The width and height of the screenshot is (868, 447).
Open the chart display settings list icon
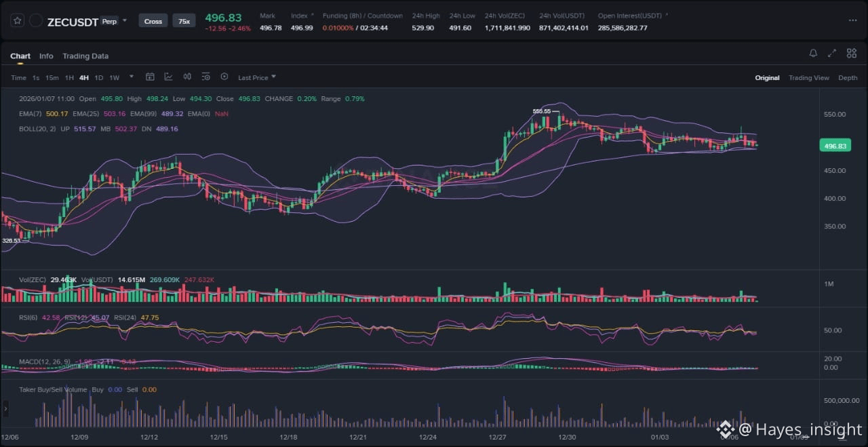click(205, 77)
